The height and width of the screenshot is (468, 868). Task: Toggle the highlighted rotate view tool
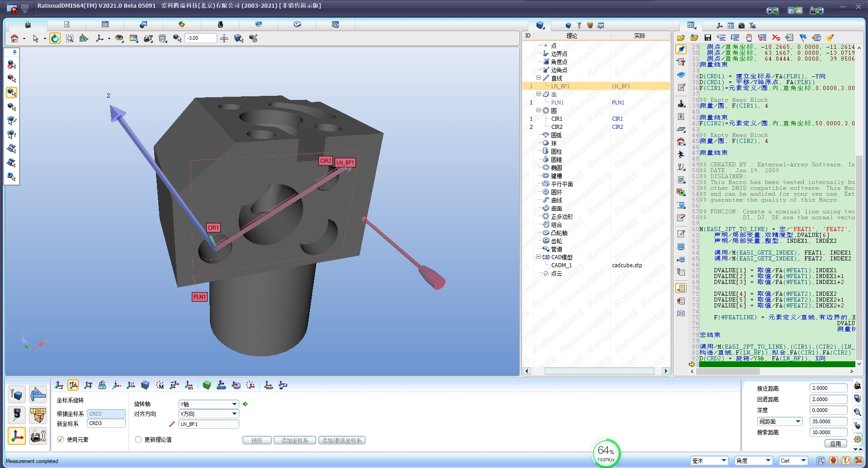pyautogui.click(x=55, y=38)
